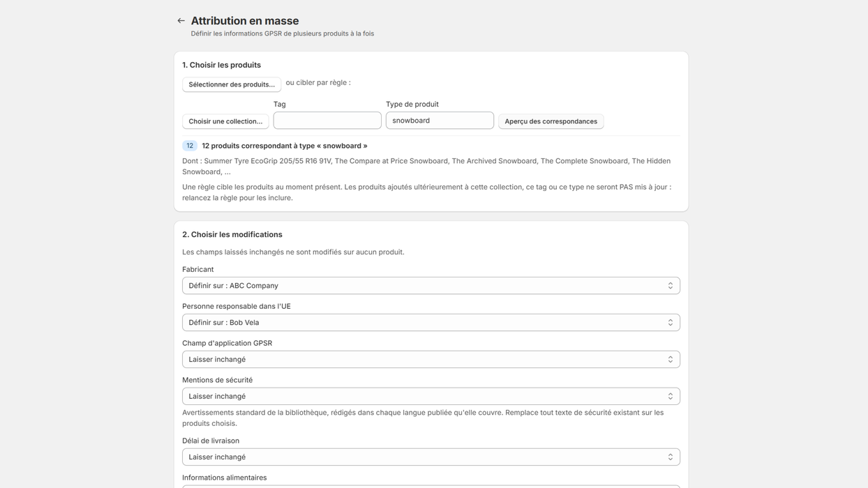This screenshot has width=868, height=488.
Task: Open the Délai de livraison dropdown
Action: 431,457
